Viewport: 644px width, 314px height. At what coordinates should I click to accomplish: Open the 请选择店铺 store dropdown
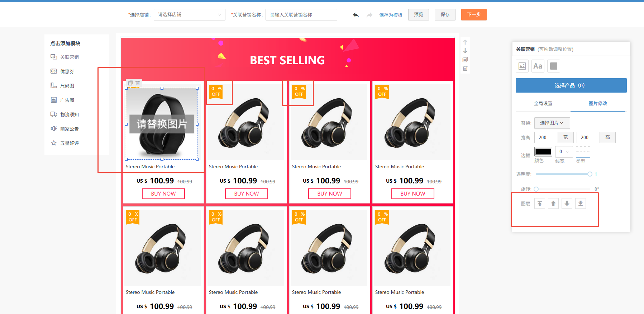click(190, 15)
